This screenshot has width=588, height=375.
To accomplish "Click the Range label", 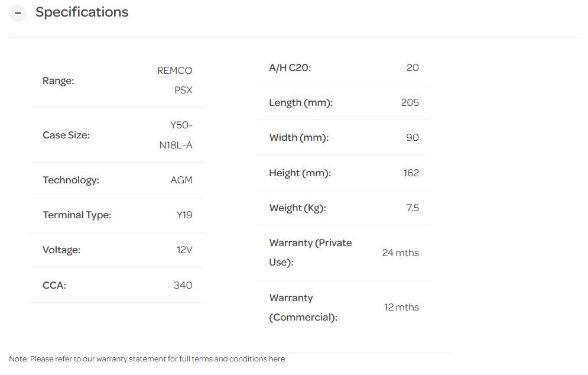I will click(58, 80).
